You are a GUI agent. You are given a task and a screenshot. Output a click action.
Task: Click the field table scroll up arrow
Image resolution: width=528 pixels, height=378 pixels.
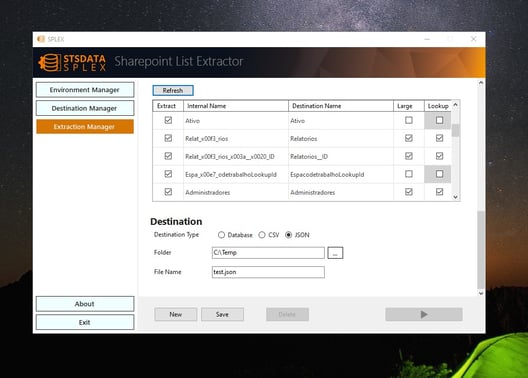point(456,105)
